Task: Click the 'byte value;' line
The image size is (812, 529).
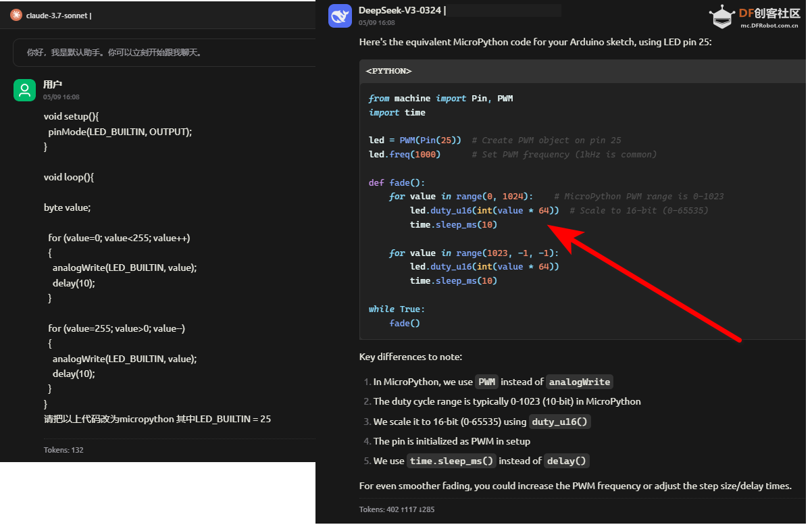Action: [67, 207]
